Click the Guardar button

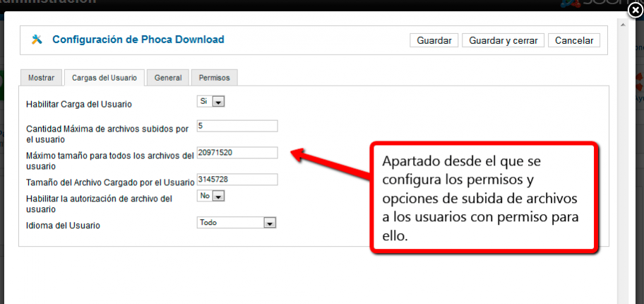(434, 41)
